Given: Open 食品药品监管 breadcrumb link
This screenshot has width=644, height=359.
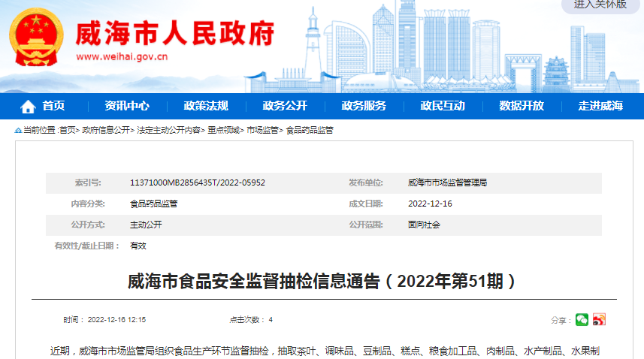Looking at the screenshot, I should click(310, 131).
